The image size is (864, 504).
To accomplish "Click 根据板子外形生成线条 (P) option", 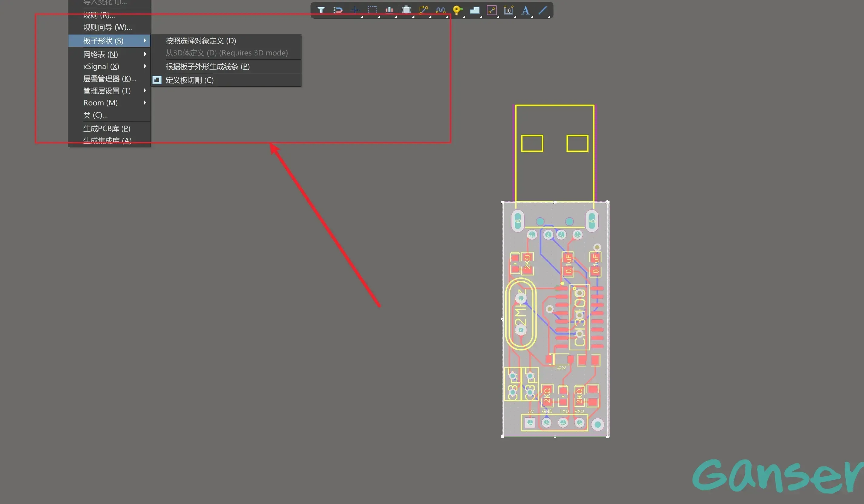I will (x=208, y=67).
